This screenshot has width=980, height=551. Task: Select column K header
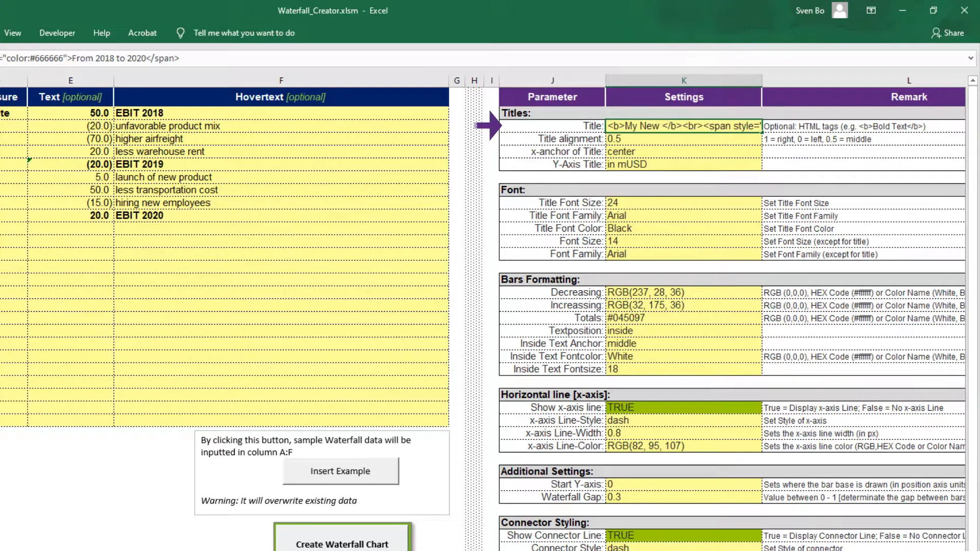683,80
